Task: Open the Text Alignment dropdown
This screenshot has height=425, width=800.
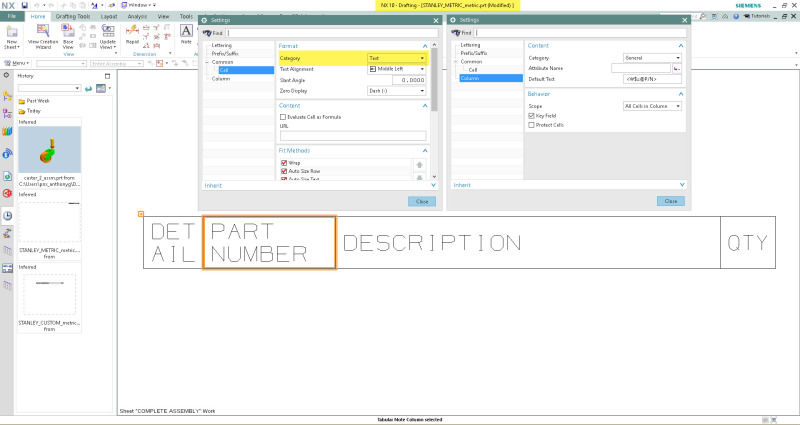Action: (396, 69)
